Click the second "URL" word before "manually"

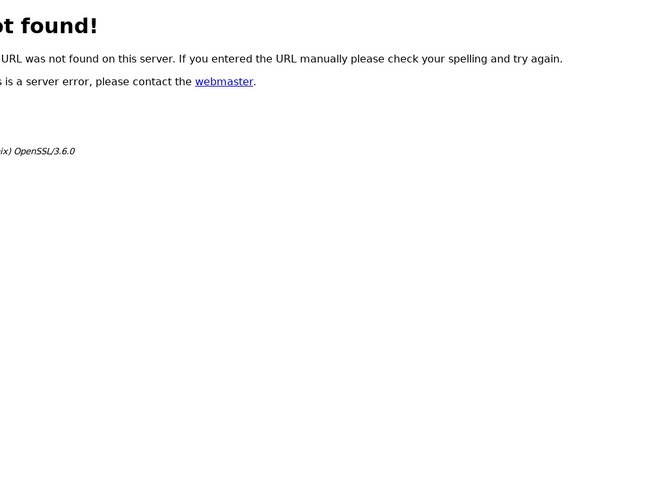point(286,59)
